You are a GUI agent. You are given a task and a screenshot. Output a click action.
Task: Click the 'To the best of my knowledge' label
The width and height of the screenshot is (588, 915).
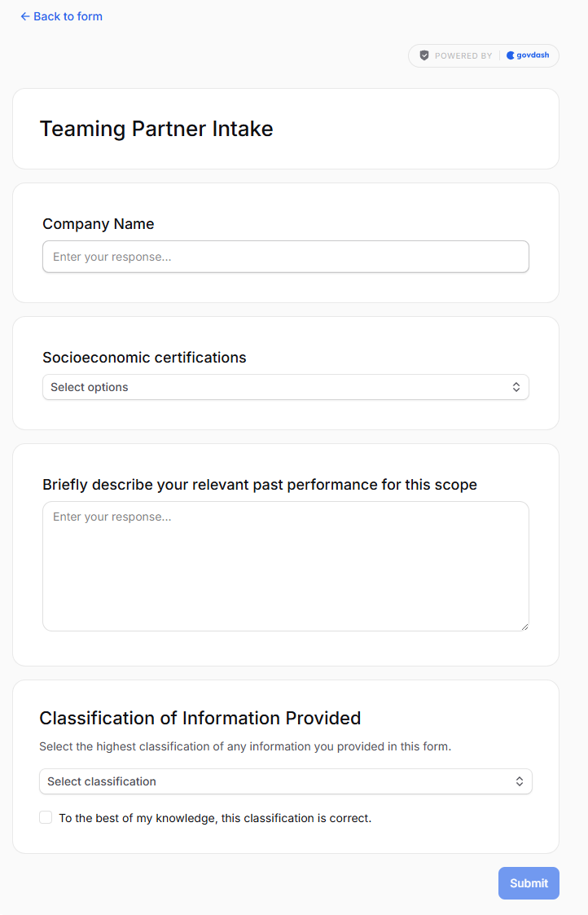click(215, 818)
